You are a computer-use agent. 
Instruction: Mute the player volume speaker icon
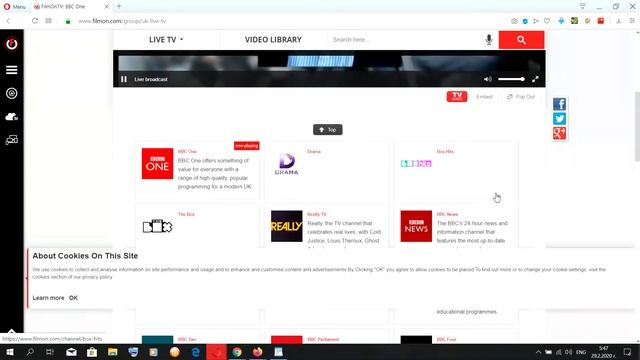coord(488,79)
